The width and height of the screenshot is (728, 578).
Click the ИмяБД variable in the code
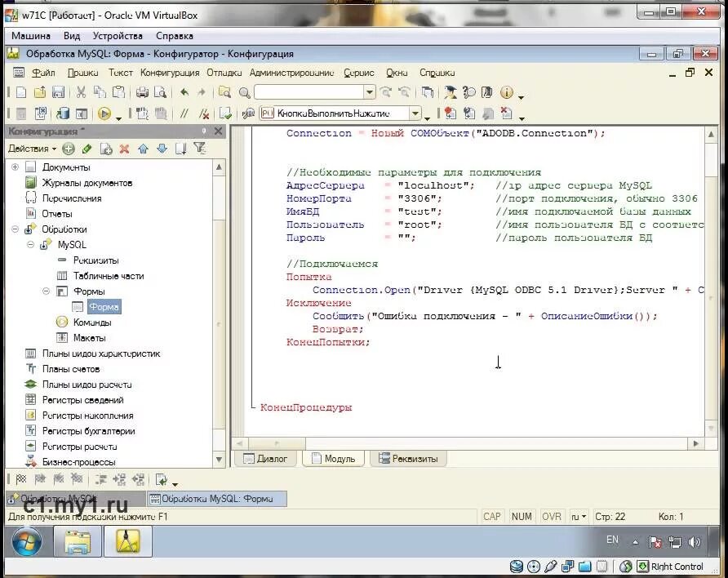(303, 211)
